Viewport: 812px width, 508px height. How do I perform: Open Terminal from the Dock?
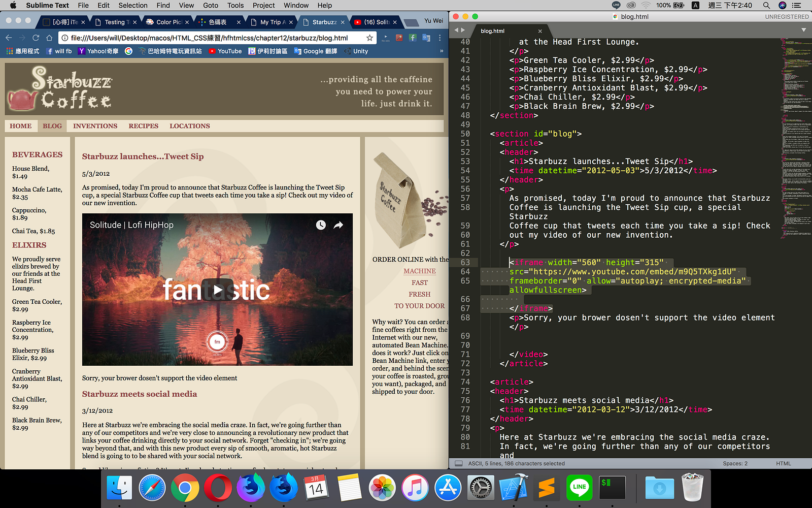(612, 488)
